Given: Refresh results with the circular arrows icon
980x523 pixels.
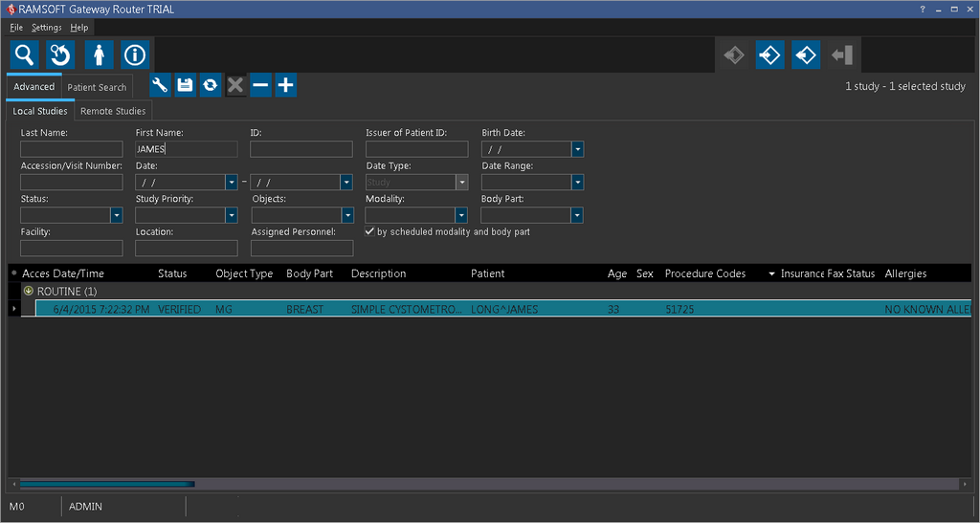Looking at the screenshot, I should (x=210, y=85).
